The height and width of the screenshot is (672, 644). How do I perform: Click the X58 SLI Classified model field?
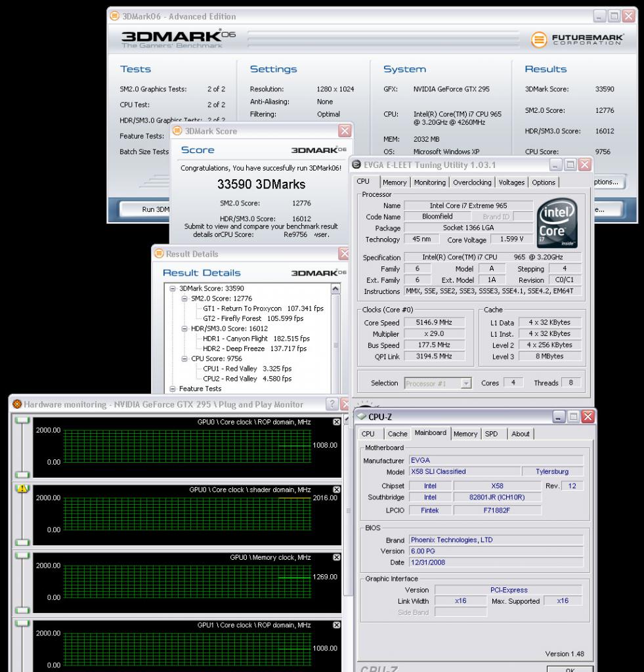click(464, 471)
